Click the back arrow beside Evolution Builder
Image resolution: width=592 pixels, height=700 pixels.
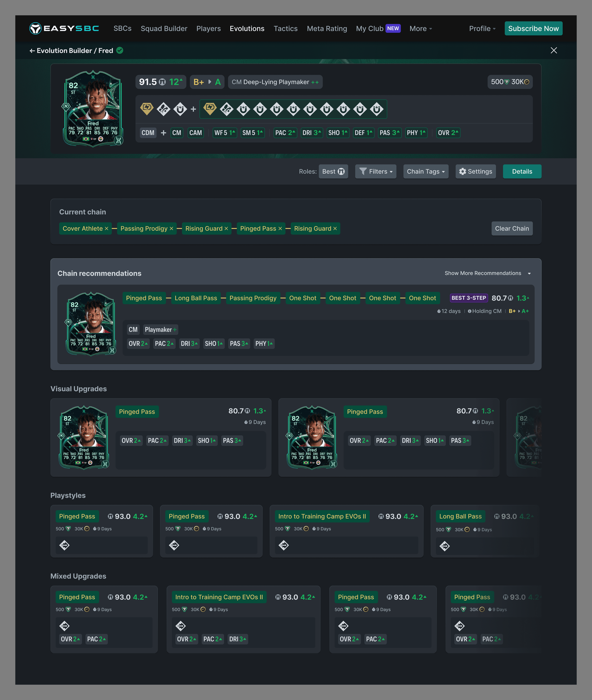pos(32,51)
